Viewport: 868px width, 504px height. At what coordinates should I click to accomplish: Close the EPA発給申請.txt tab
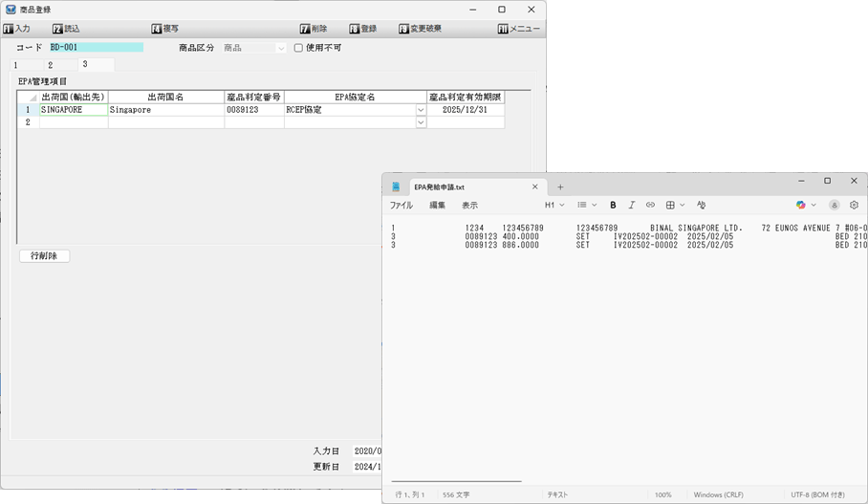(535, 187)
